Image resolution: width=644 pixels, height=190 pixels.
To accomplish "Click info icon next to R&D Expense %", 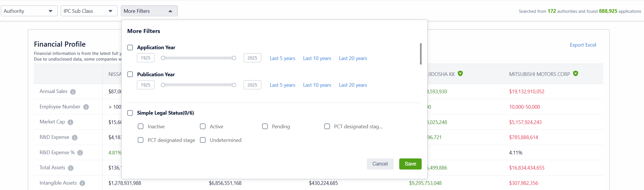I will (x=80, y=153).
